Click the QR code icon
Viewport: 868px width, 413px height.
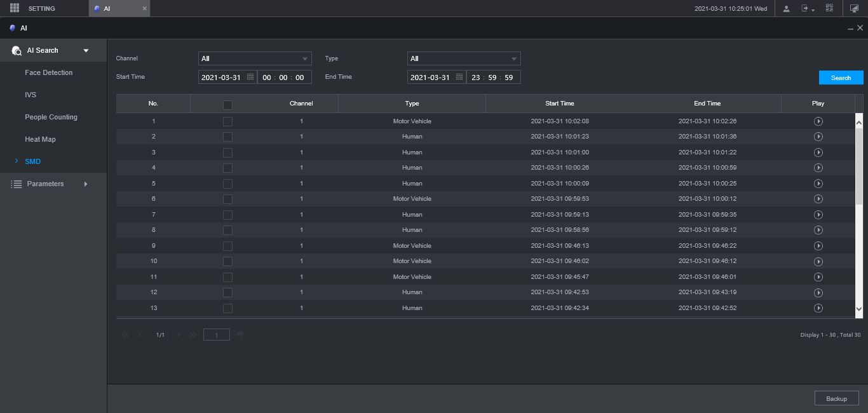(x=829, y=8)
